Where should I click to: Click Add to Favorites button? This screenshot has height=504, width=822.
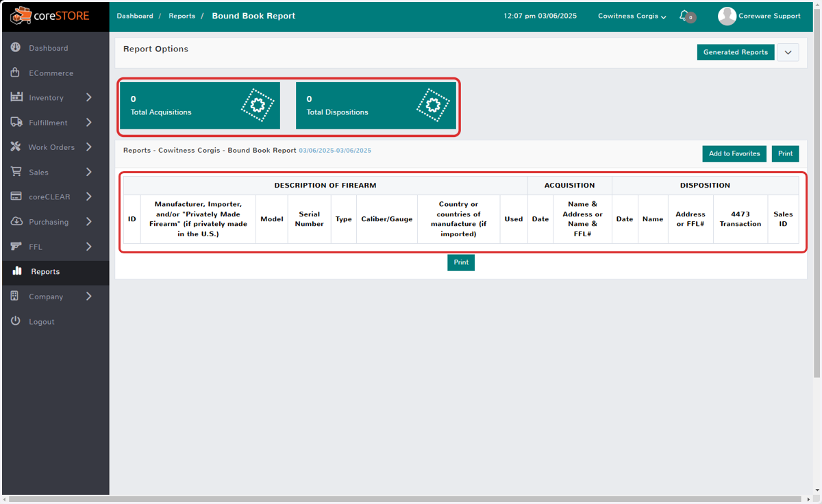pos(734,153)
